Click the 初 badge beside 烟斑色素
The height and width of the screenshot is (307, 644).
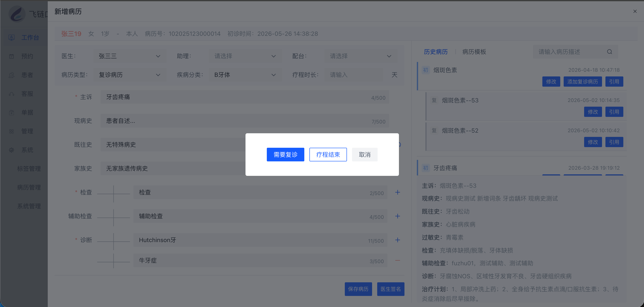click(x=426, y=70)
